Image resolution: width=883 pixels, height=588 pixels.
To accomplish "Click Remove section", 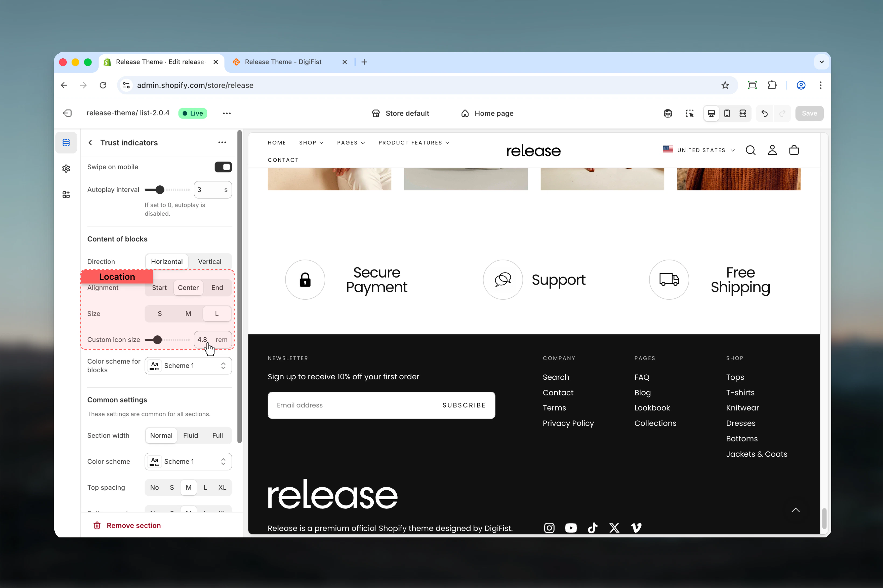I will [127, 525].
